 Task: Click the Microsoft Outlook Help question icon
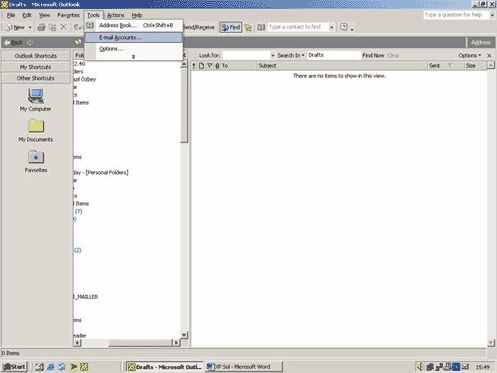point(344,27)
